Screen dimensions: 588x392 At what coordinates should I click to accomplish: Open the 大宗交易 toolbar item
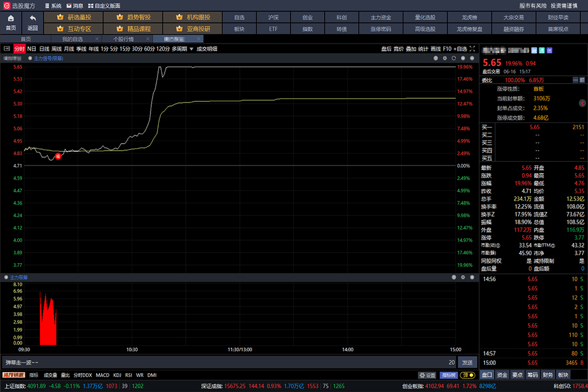coord(513,17)
